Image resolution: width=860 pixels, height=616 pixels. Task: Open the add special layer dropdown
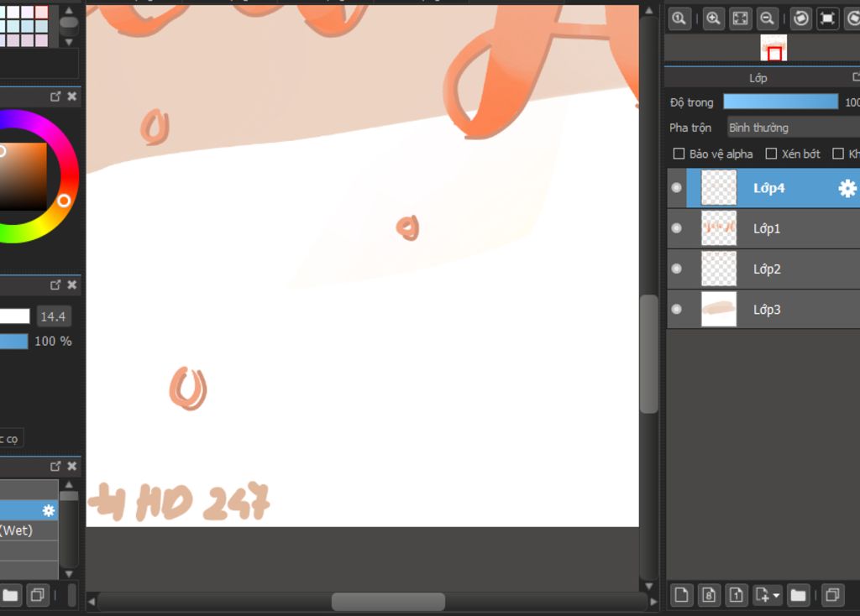(768, 595)
